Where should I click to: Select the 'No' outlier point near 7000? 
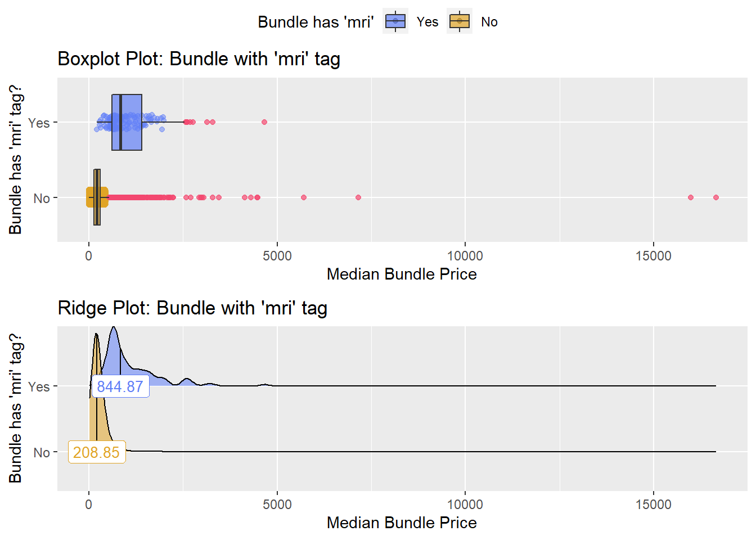click(x=358, y=197)
